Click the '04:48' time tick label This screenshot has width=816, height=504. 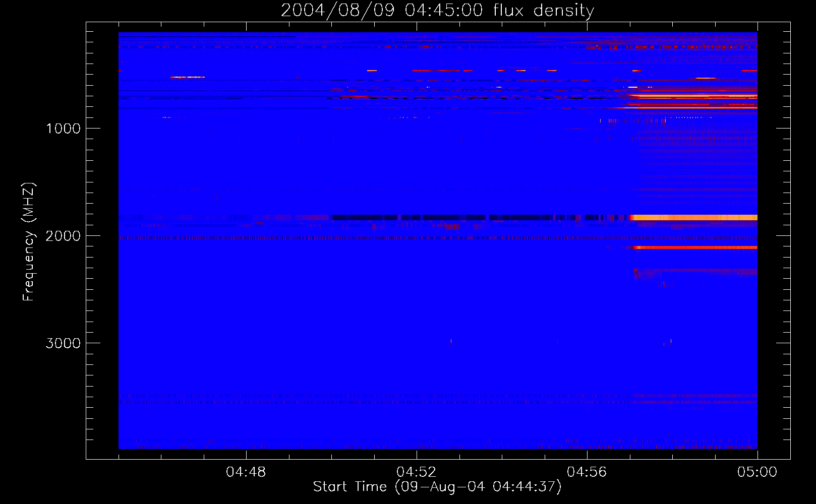click(x=246, y=472)
